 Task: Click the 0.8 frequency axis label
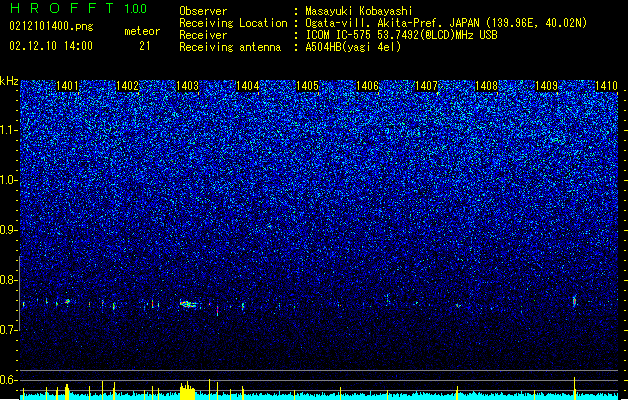pos(9,280)
